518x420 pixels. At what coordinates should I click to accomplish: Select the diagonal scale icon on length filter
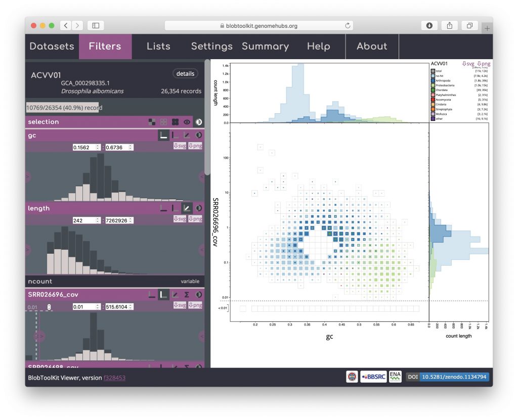pos(187,208)
